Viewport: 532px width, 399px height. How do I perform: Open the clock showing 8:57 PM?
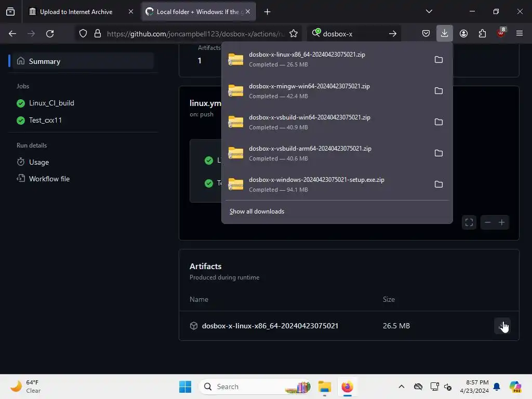click(x=474, y=387)
